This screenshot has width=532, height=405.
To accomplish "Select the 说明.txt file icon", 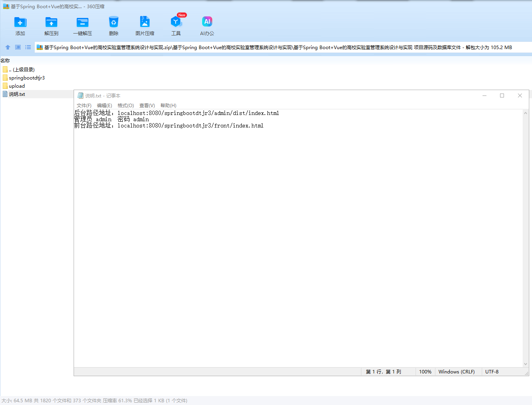I will point(5,94).
